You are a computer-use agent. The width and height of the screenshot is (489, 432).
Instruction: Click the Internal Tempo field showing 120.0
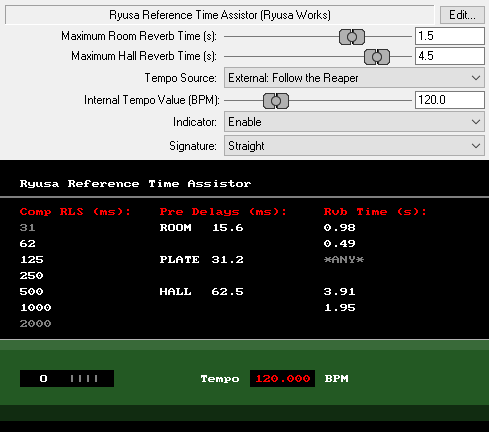pyautogui.click(x=449, y=100)
